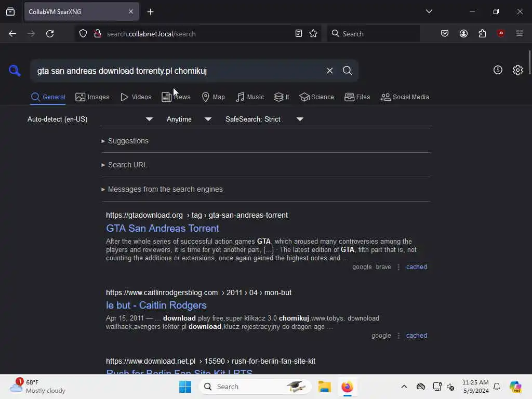
Task: List all tabs dropdown arrow
Action: [x=429, y=11]
